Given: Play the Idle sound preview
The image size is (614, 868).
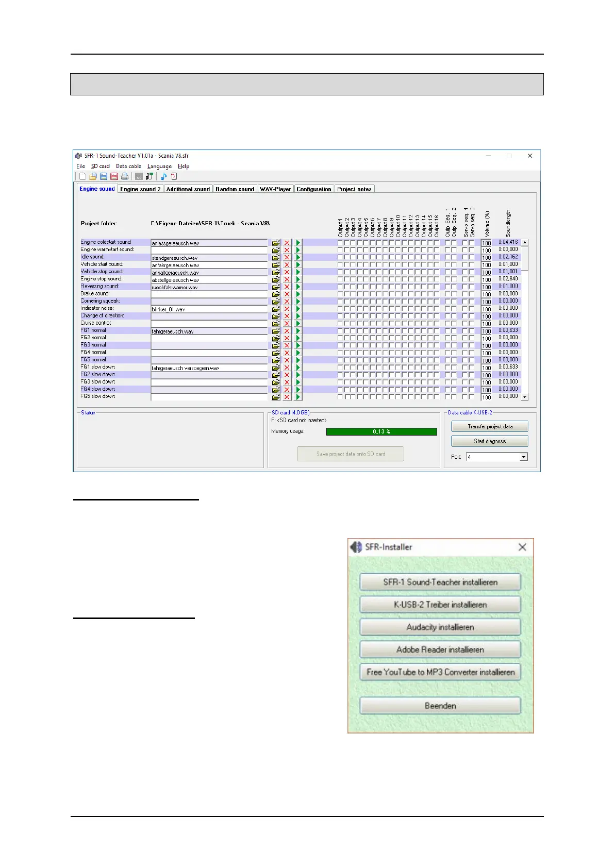Looking at the screenshot, I should [298, 257].
